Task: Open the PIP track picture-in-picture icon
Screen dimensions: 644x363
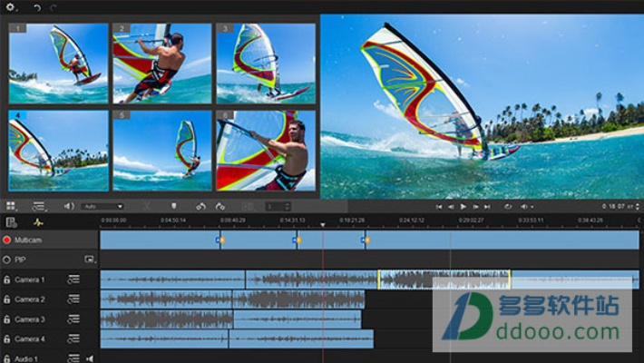Action: pos(89,260)
